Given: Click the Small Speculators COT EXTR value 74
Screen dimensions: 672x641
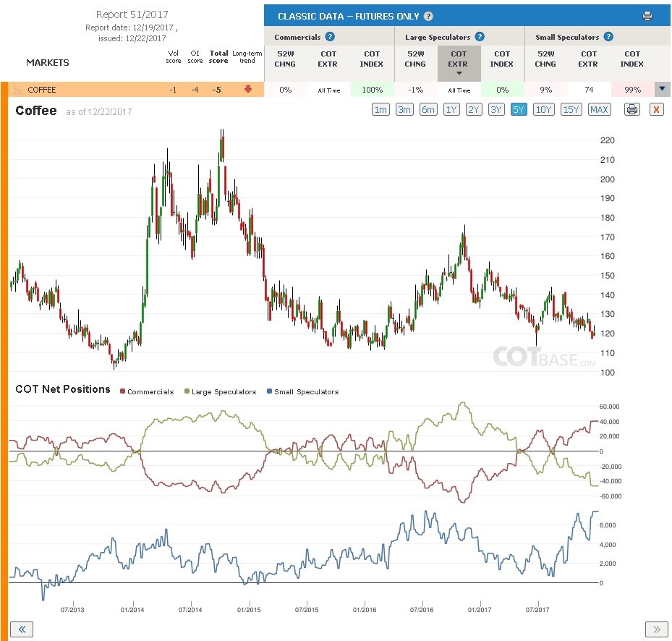Looking at the screenshot, I should [589, 90].
